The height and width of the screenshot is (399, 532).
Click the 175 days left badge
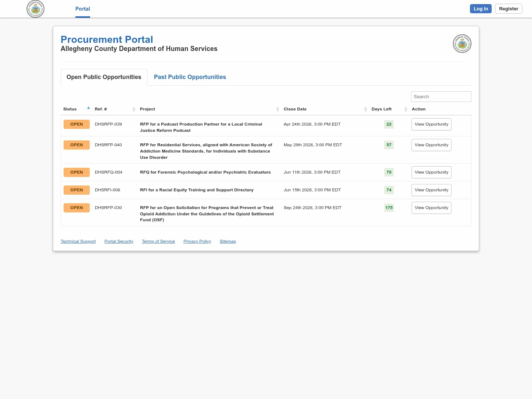click(x=389, y=208)
